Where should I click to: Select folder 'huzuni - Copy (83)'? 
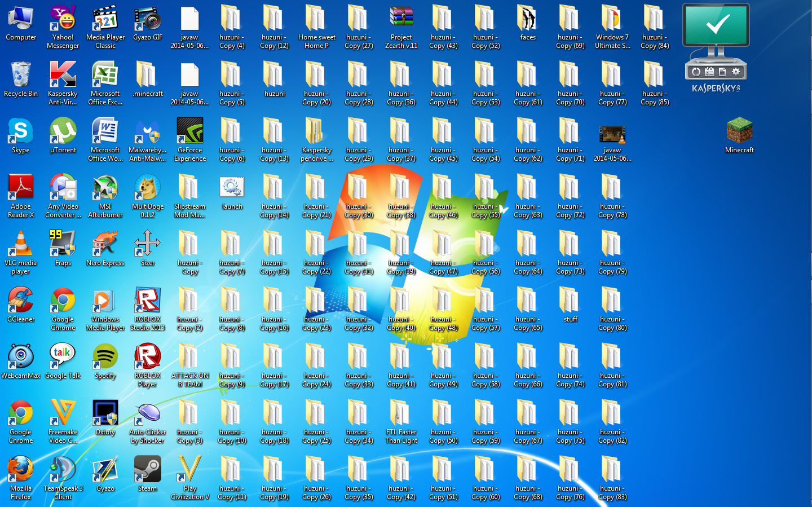point(613,479)
